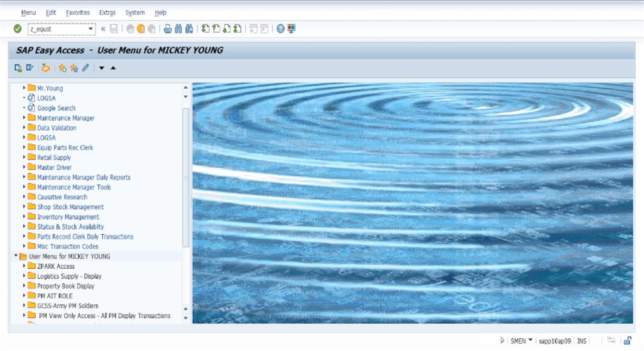Click the User Menu icon
This screenshot has height=351, width=644.
tap(18, 68)
